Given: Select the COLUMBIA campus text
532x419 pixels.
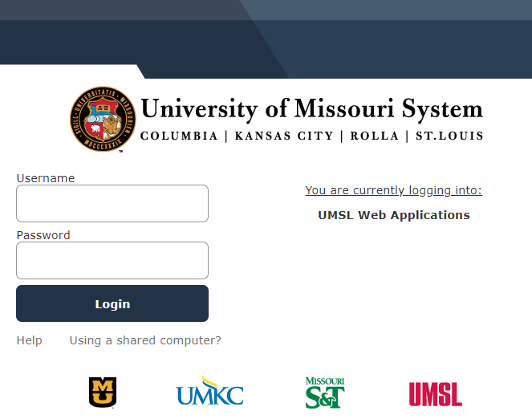Looking at the screenshot, I should point(179,136).
